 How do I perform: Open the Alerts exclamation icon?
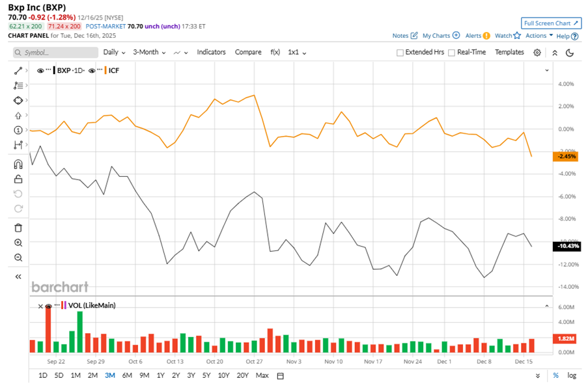486,36
